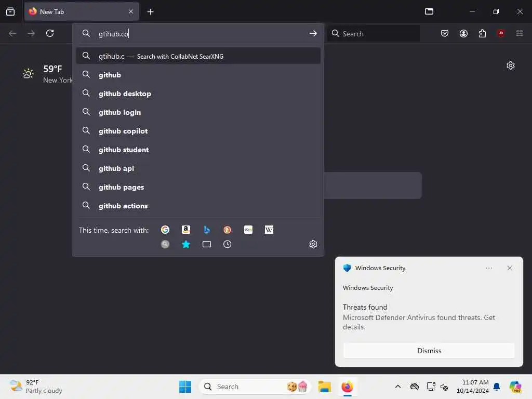Open Windows Security notification options ellipsis

point(488,268)
